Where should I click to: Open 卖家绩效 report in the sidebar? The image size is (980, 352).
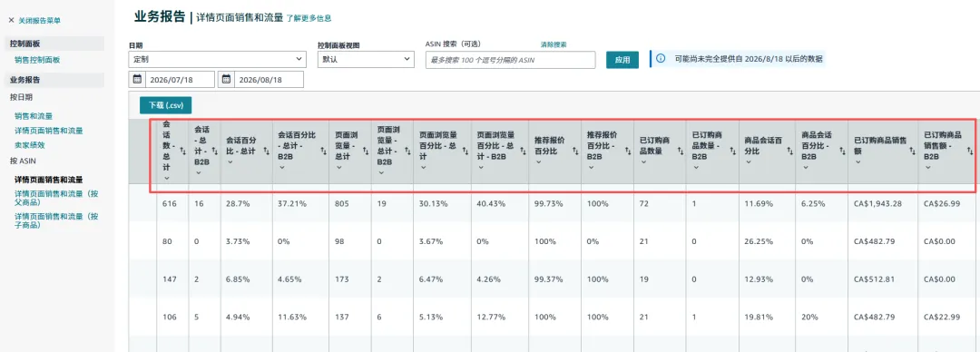click(30, 145)
